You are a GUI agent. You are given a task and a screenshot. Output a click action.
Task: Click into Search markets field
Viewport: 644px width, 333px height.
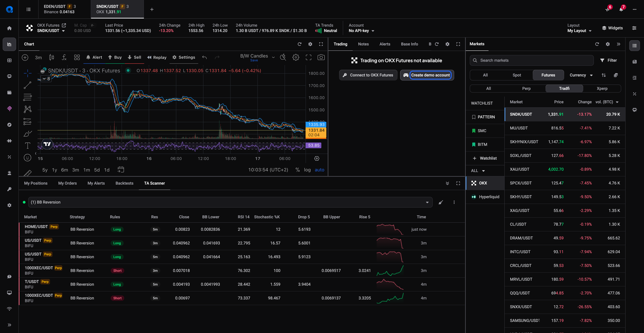[x=531, y=61]
